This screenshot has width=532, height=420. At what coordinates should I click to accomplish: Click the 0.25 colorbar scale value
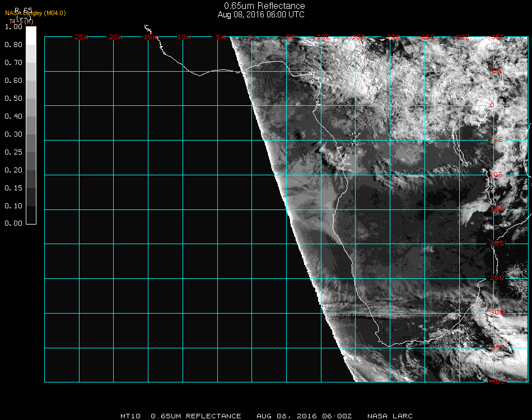tap(13, 152)
